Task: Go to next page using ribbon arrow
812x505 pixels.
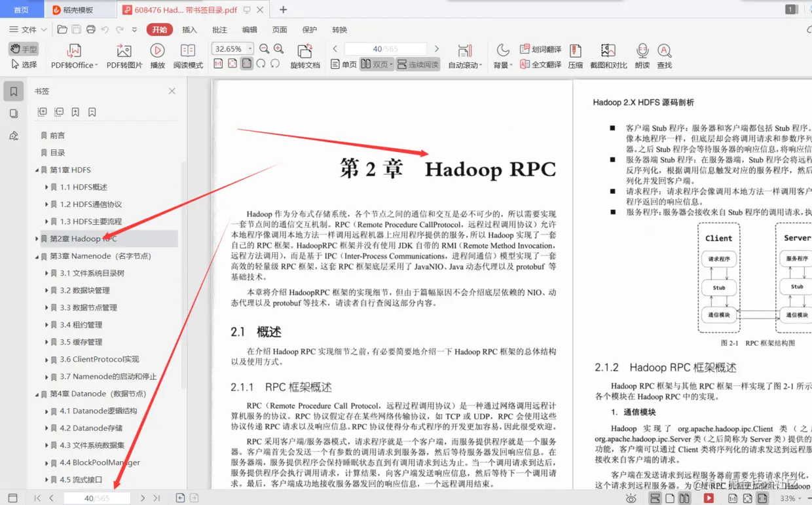Action: (x=437, y=49)
